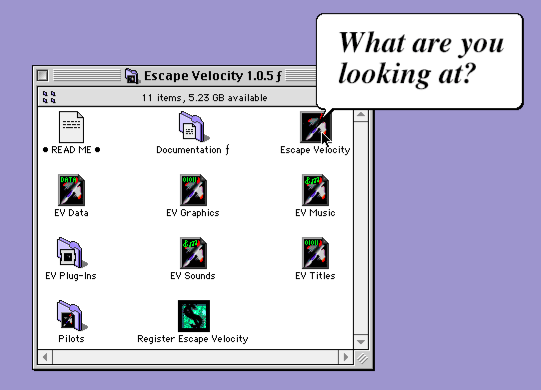Image resolution: width=541 pixels, height=390 pixels.
Task: Click the "Pilots" folder name
Action: (71, 339)
